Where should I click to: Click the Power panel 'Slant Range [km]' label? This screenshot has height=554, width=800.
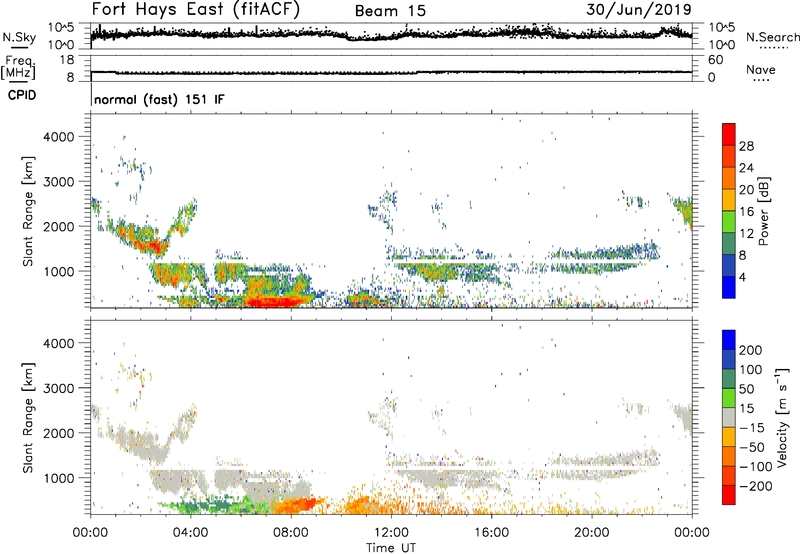point(28,211)
